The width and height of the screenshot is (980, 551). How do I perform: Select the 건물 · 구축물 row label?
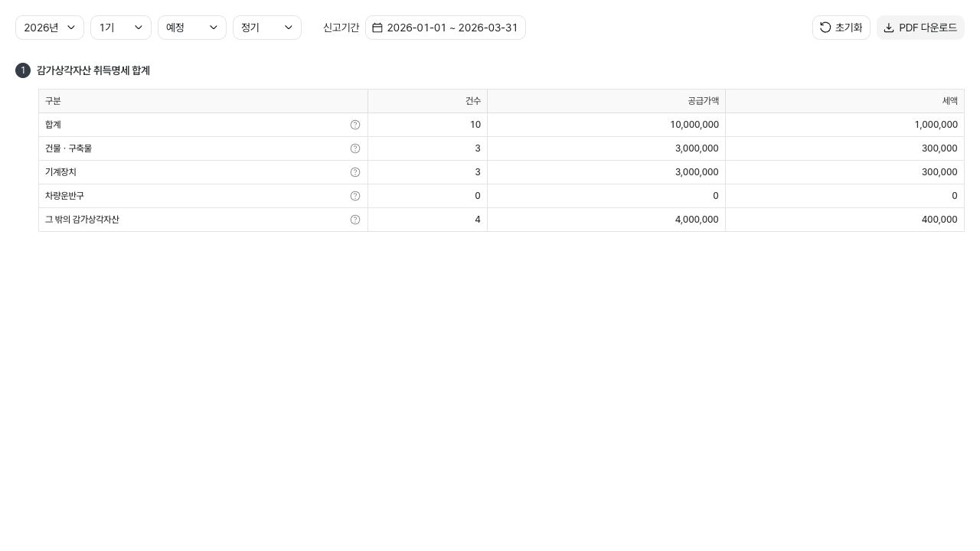(68, 148)
